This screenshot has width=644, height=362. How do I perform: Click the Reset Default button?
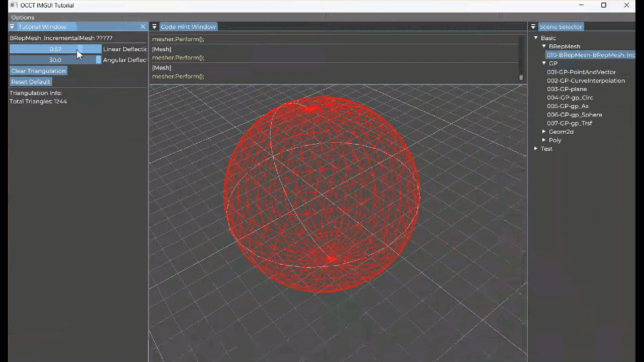(31, 82)
